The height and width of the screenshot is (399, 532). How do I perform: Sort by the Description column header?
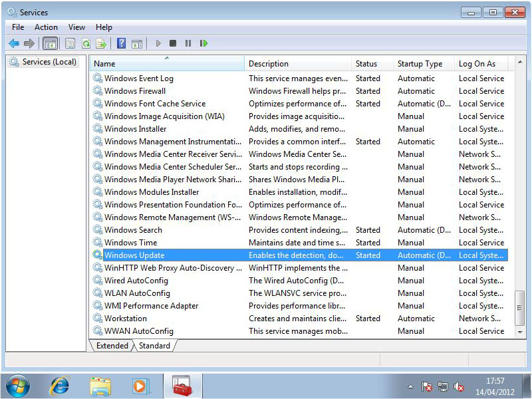298,63
